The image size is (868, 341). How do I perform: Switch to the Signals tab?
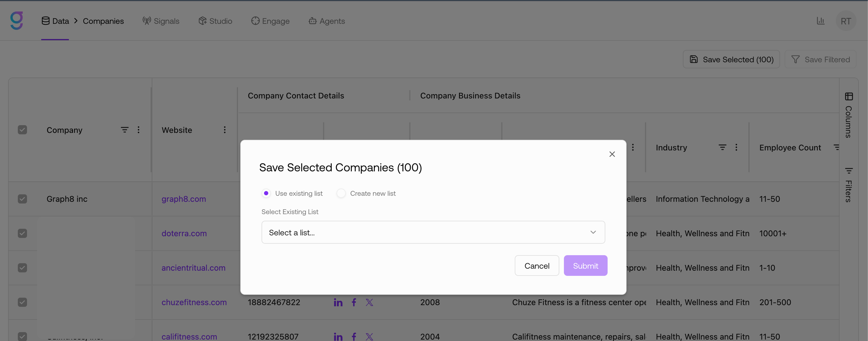(x=161, y=21)
